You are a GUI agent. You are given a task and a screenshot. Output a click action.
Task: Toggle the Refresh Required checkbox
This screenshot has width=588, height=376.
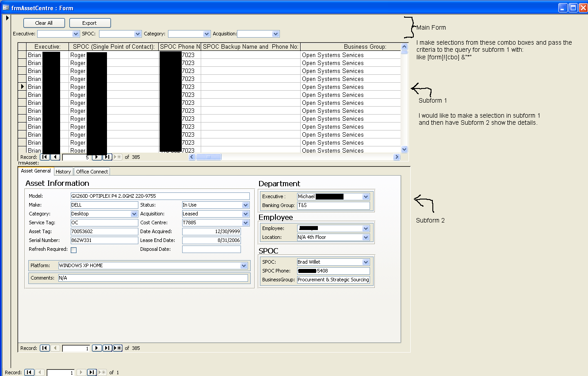(74, 250)
